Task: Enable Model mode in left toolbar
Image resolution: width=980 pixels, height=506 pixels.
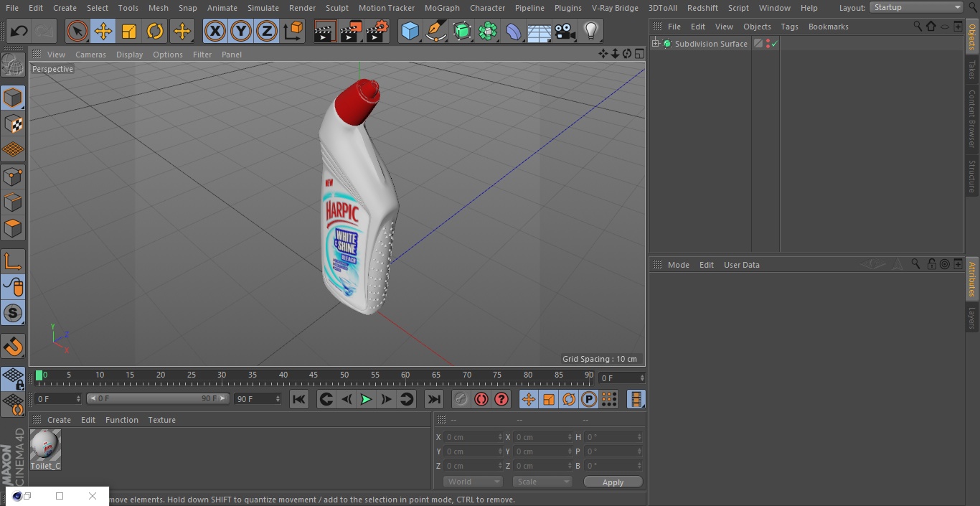Action: 13,98
